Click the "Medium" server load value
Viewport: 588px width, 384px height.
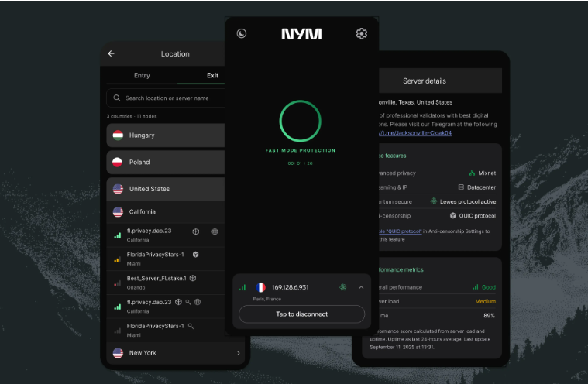485,301
